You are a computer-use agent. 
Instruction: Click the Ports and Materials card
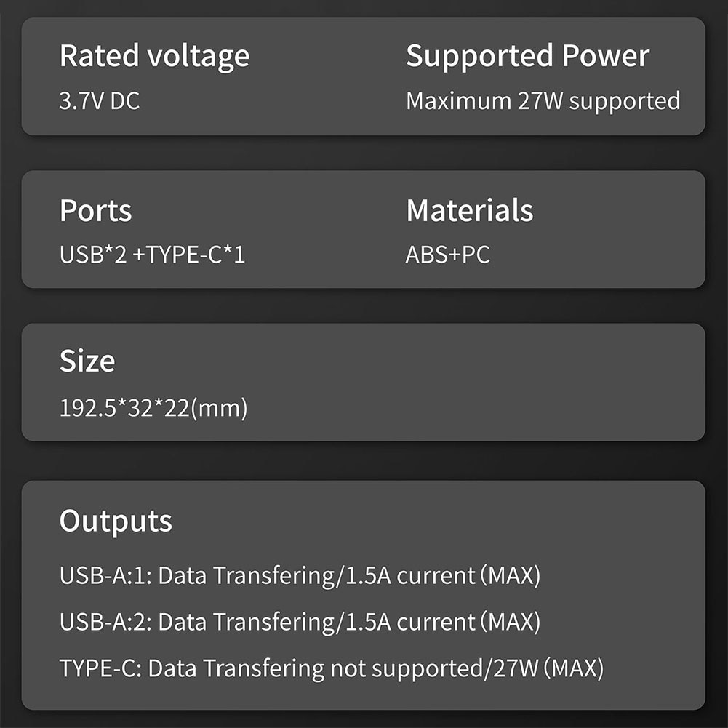(364, 229)
